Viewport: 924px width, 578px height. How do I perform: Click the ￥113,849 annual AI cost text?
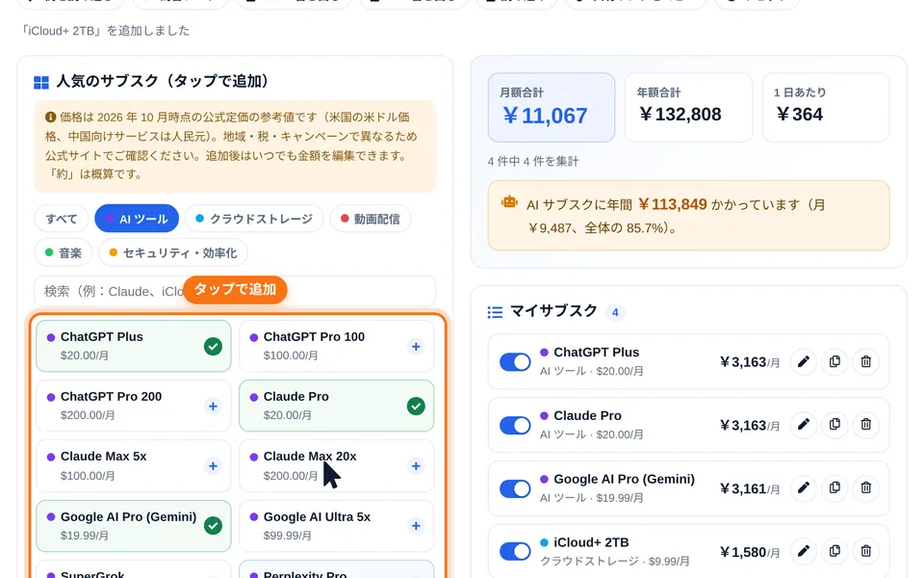pos(673,204)
